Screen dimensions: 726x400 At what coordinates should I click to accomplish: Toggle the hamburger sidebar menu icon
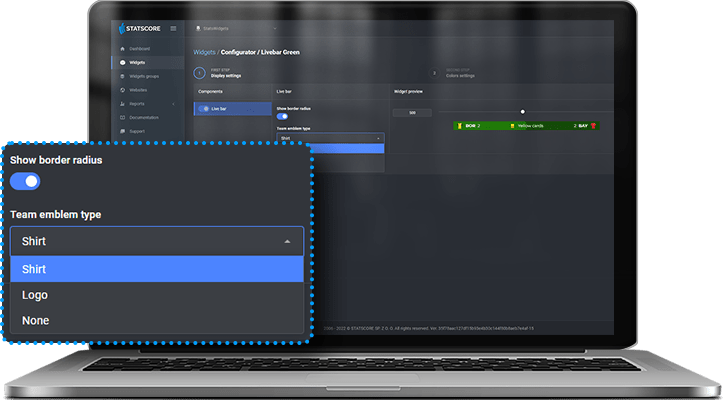click(173, 28)
